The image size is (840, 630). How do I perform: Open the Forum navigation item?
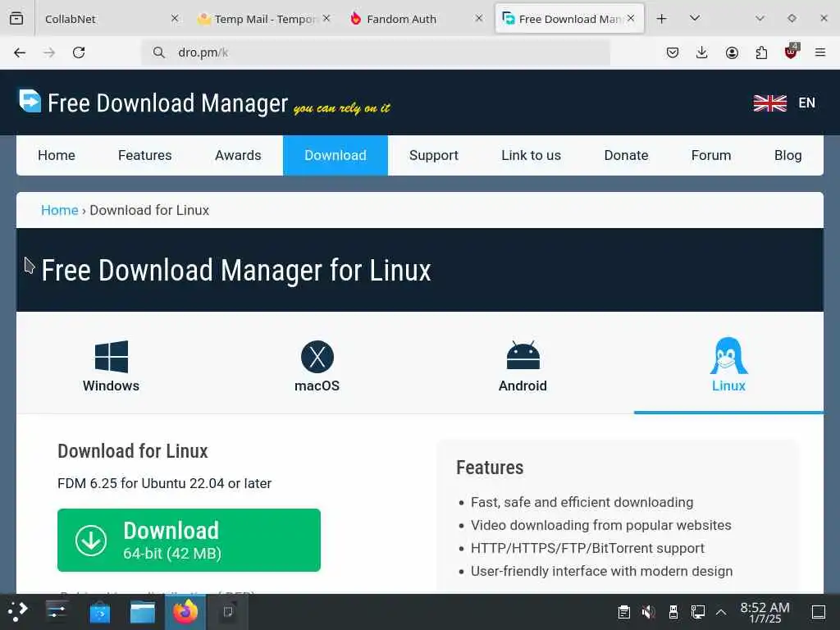tap(711, 155)
